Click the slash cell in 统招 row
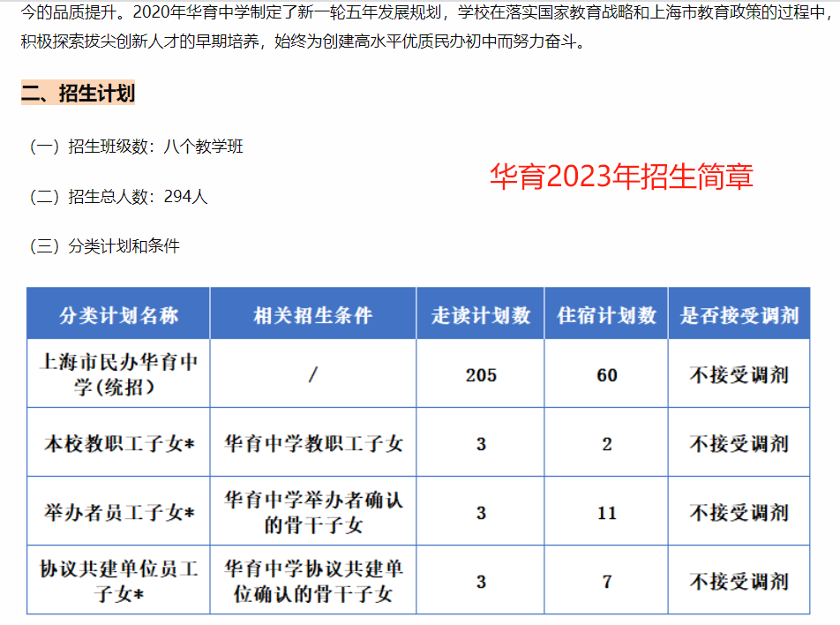Screen dimensions: 840x625 click(313, 373)
